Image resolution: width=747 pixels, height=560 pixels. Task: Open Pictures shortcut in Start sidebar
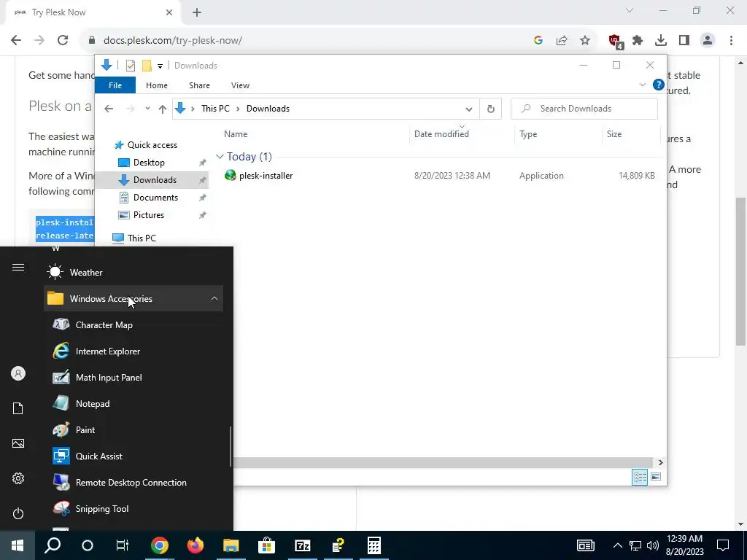tap(18, 443)
